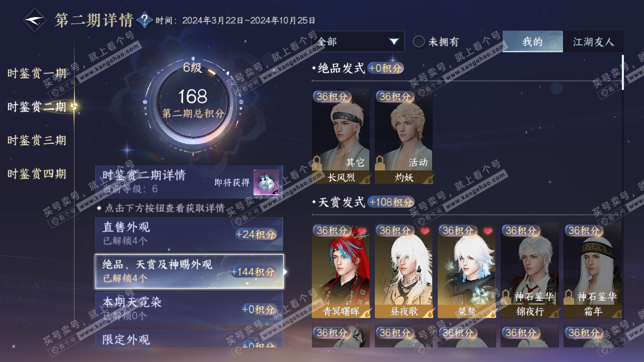Open the question mark help icon
The width and height of the screenshot is (644, 362).
144,20
